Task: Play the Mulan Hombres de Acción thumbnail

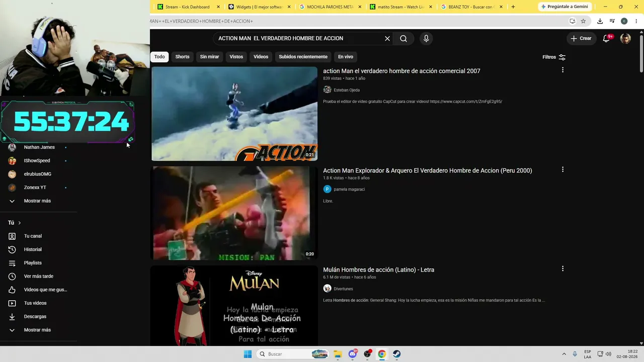Action: point(234,306)
